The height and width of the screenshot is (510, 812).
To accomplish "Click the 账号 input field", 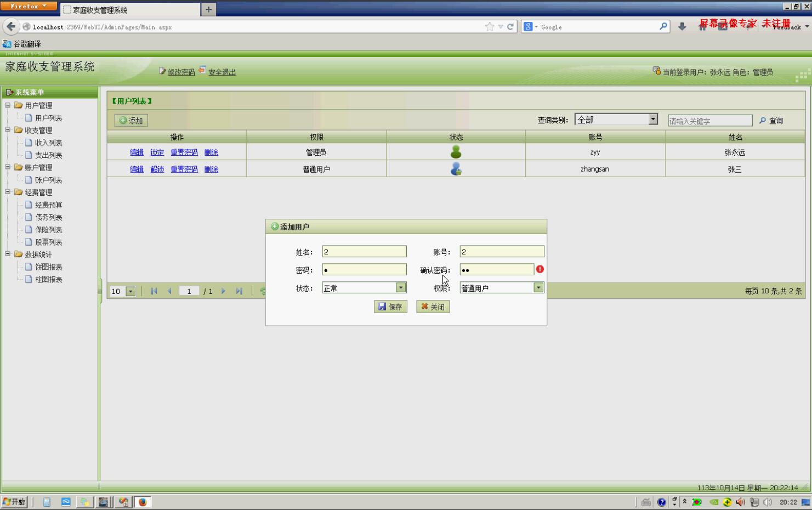I will coord(502,251).
